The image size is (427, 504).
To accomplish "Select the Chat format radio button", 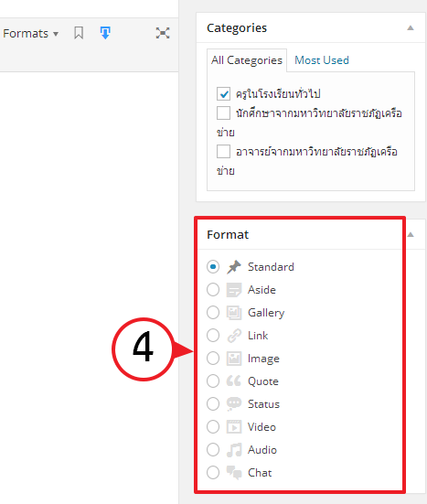I will [x=213, y=473].
